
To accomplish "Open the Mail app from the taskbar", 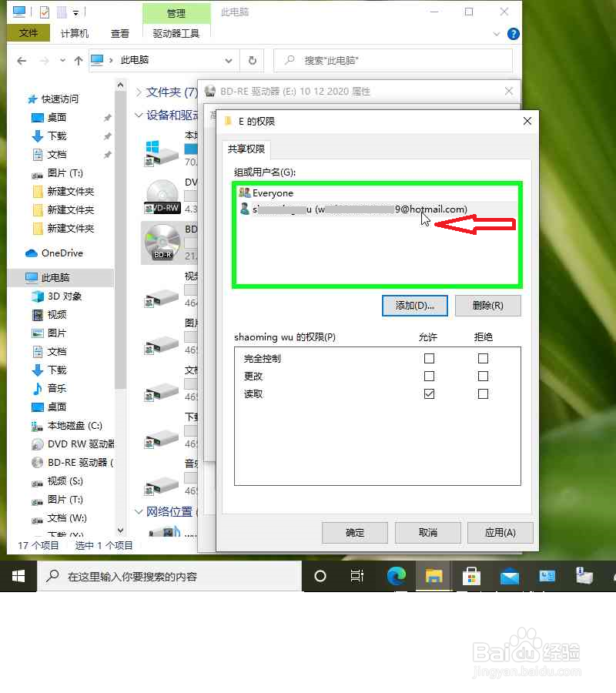I will 510,576.
